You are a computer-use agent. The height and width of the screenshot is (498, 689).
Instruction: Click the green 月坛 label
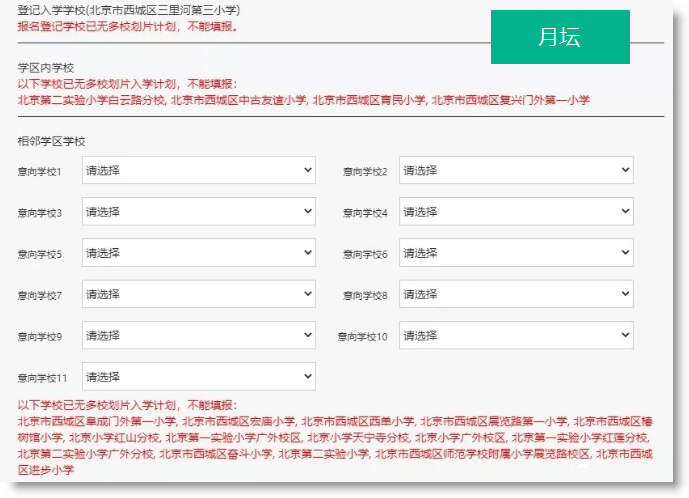(x=560, y=37)
